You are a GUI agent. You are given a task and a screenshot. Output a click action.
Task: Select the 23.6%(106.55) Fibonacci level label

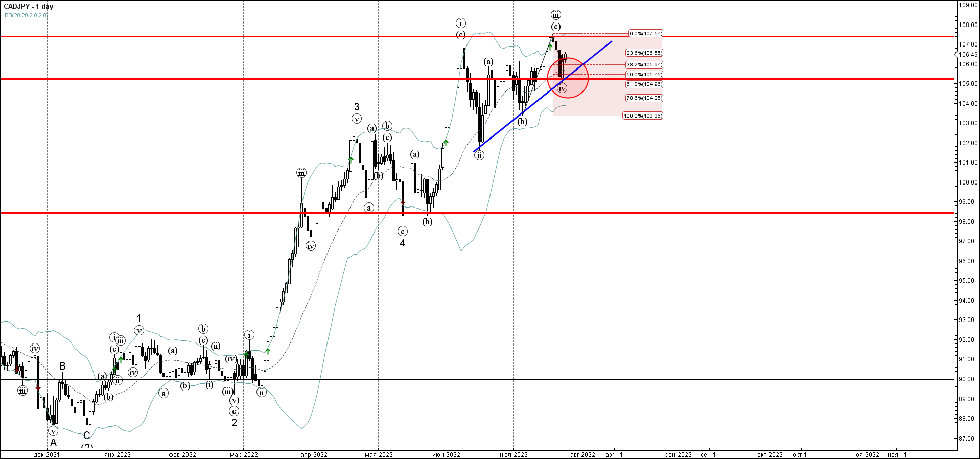pos(644,53)
